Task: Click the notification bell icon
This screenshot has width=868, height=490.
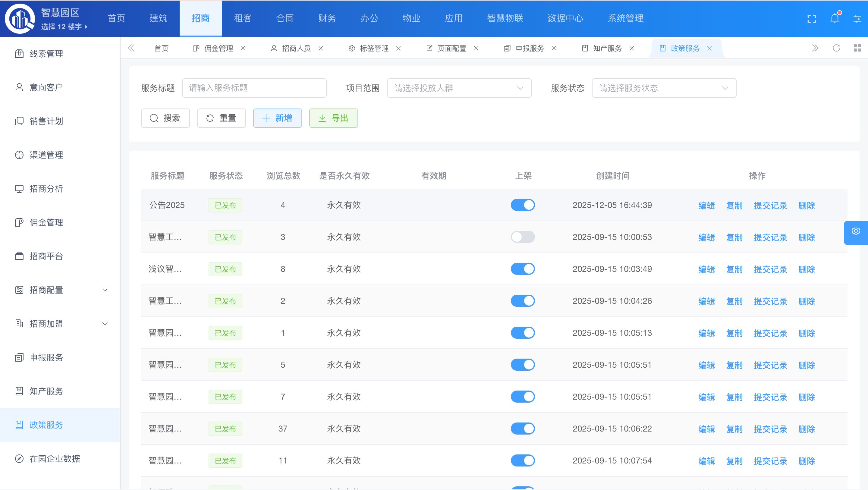Action: pos(834,19)
